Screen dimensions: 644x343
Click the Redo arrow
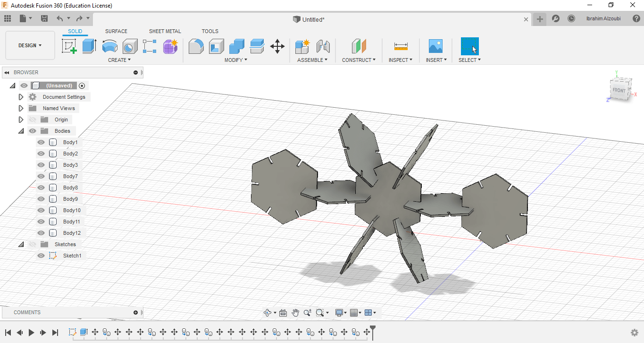point(79,18)
